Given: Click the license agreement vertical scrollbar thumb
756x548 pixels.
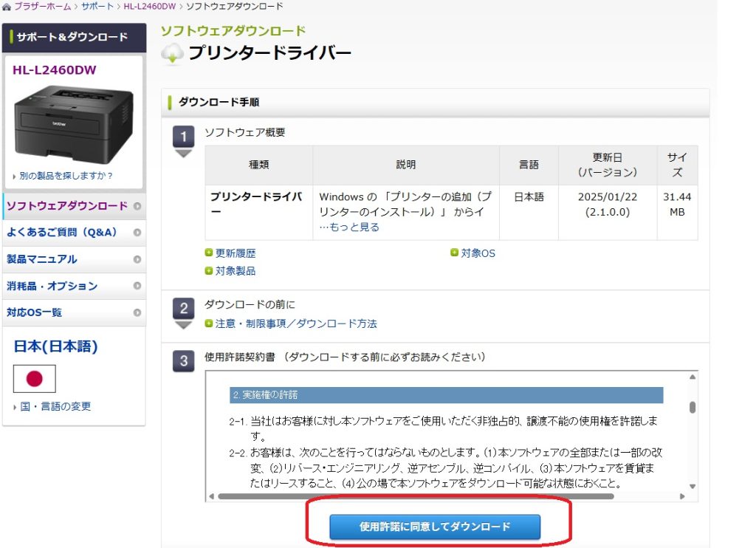Looking at the screenshot, I should tap(692, 407).
